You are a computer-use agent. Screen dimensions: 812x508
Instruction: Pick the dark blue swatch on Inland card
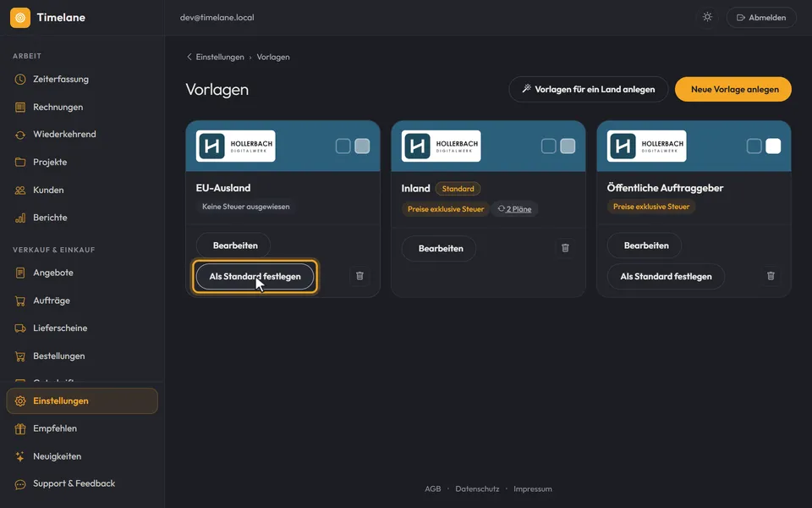[548, 146]
